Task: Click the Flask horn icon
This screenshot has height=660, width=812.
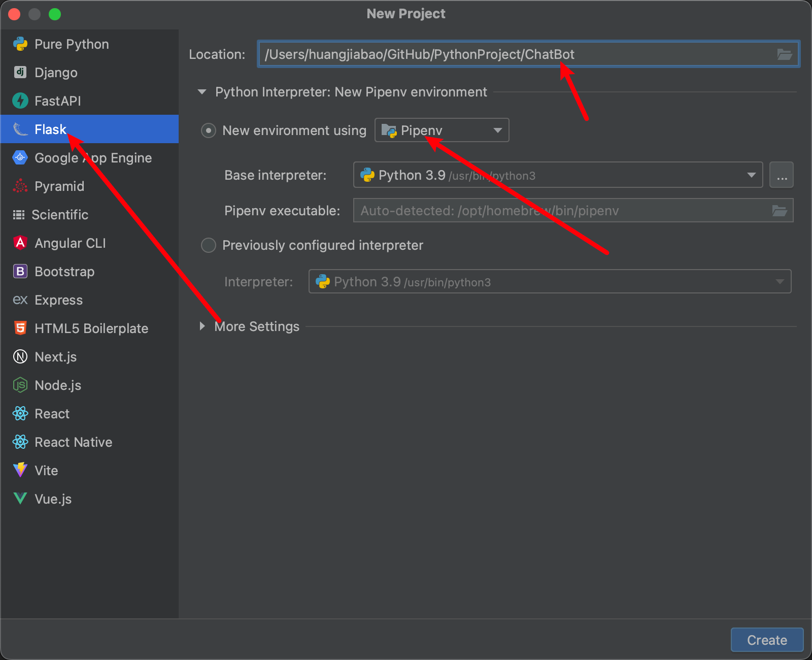Action: click(x=20, y=129)
